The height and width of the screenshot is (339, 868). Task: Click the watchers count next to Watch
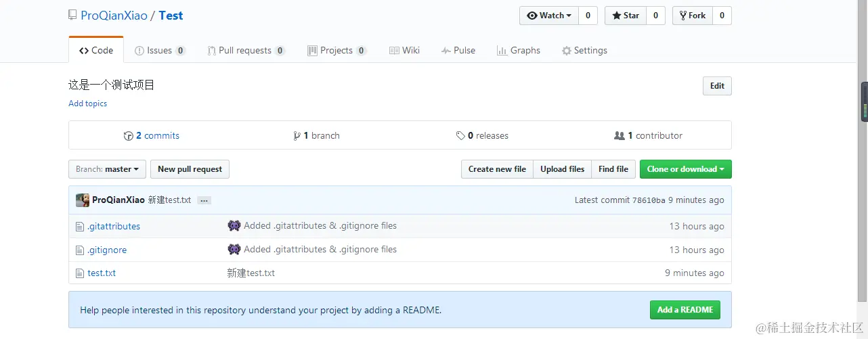[588, 16]
